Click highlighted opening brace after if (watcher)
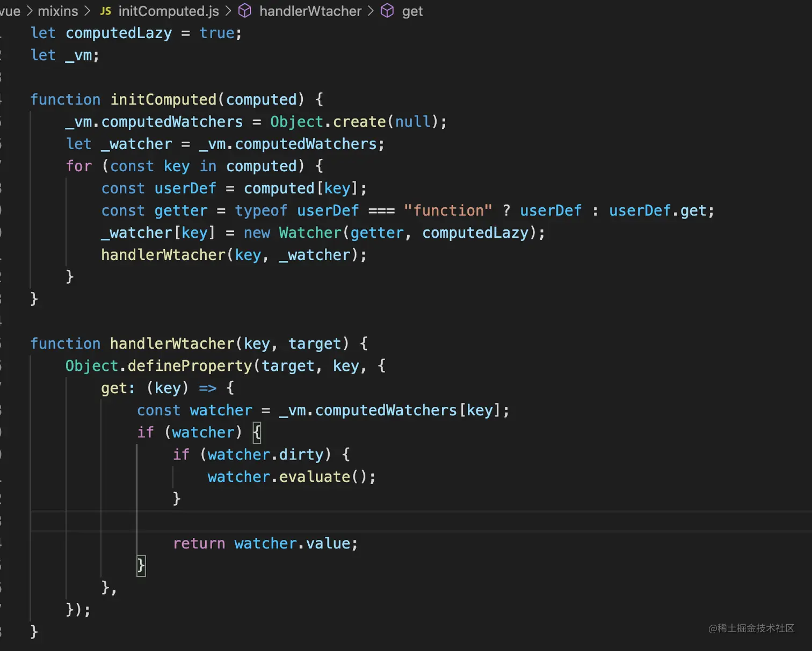The height and width of the screenshot is (651, 812). 257,433
